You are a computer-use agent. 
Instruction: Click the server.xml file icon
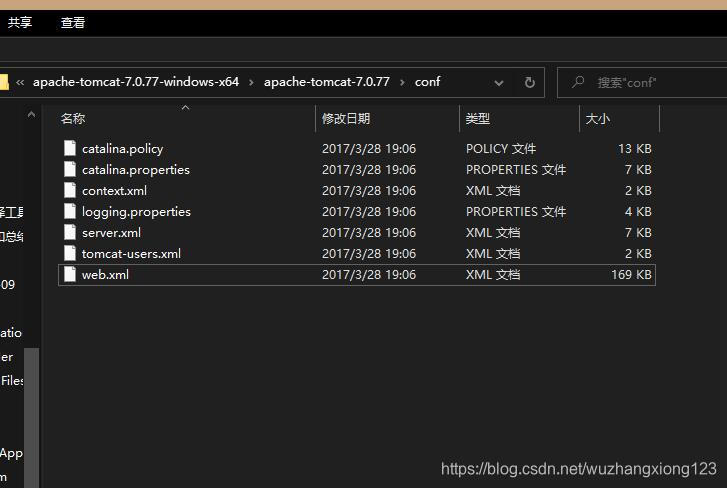pos(70,232)
